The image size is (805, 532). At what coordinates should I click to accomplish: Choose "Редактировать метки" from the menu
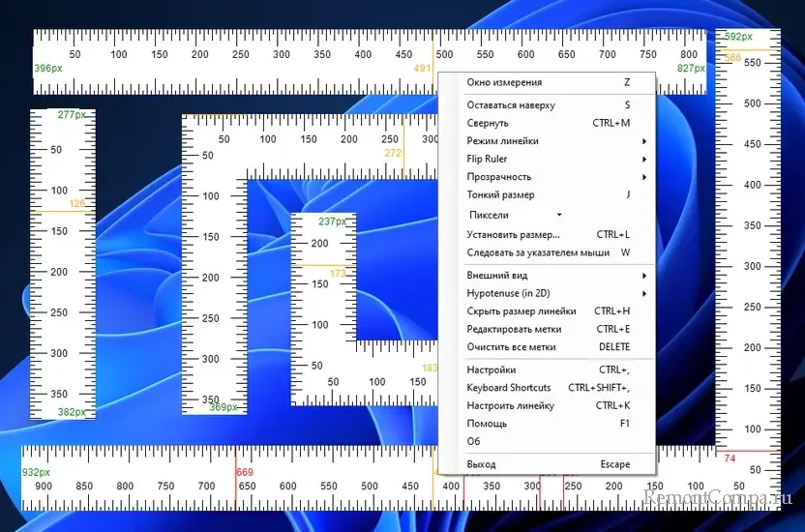pos(548,330)
